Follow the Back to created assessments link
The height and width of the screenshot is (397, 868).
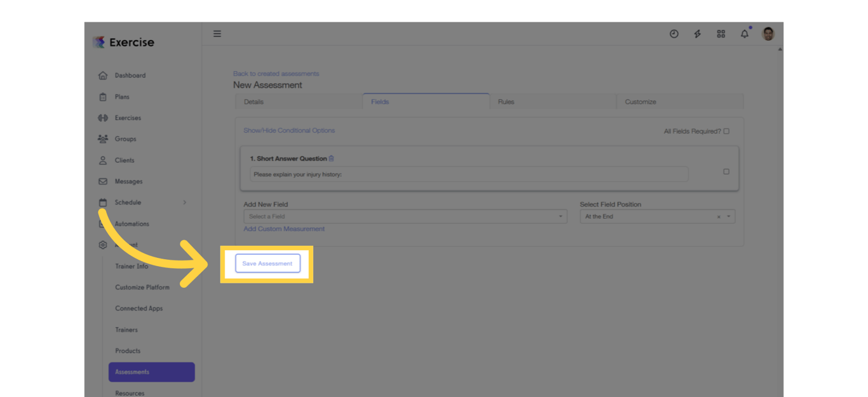click(276, 73)
